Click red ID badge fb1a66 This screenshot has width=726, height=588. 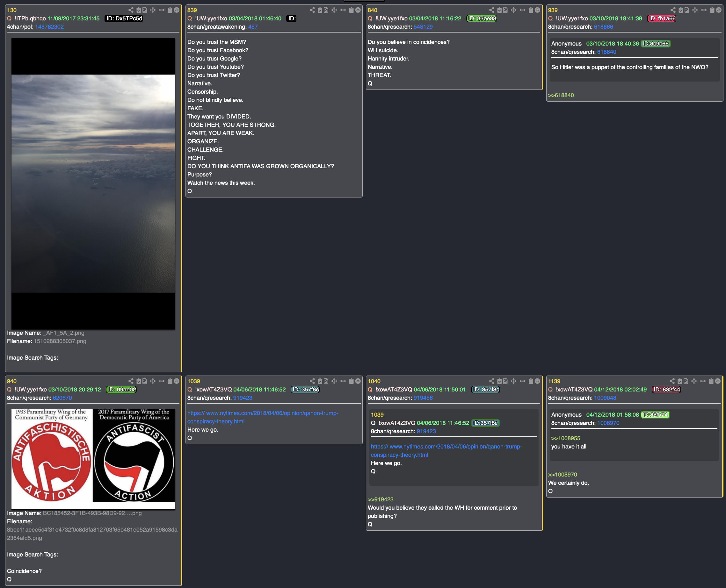point(662,18)
